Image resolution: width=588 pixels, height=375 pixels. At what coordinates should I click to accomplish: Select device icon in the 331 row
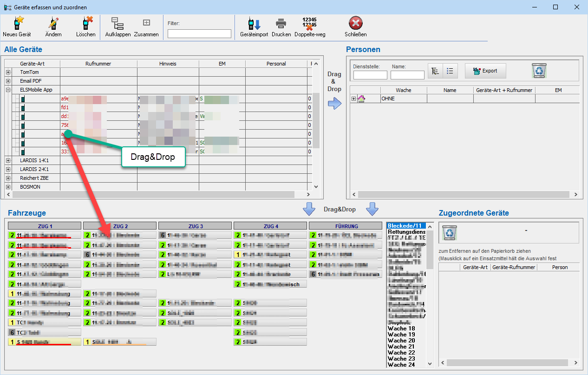[23, 151]
